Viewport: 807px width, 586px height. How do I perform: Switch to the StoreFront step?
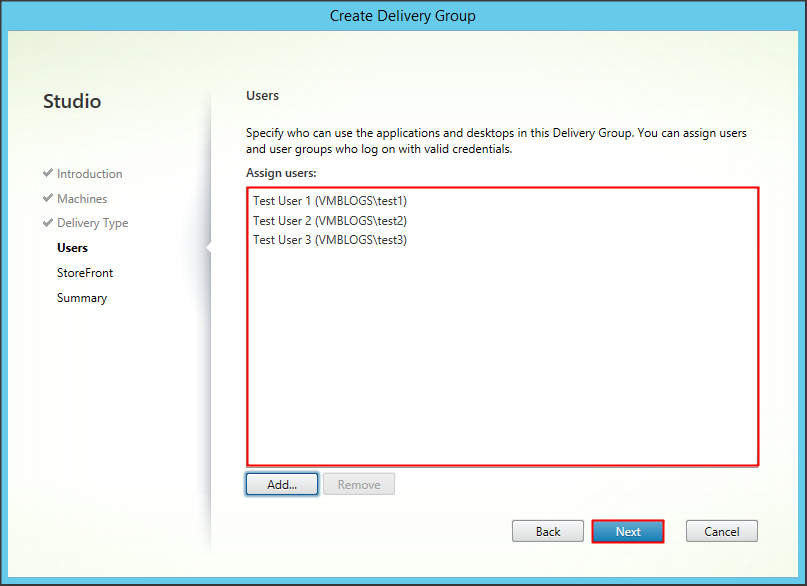point(84,273)
